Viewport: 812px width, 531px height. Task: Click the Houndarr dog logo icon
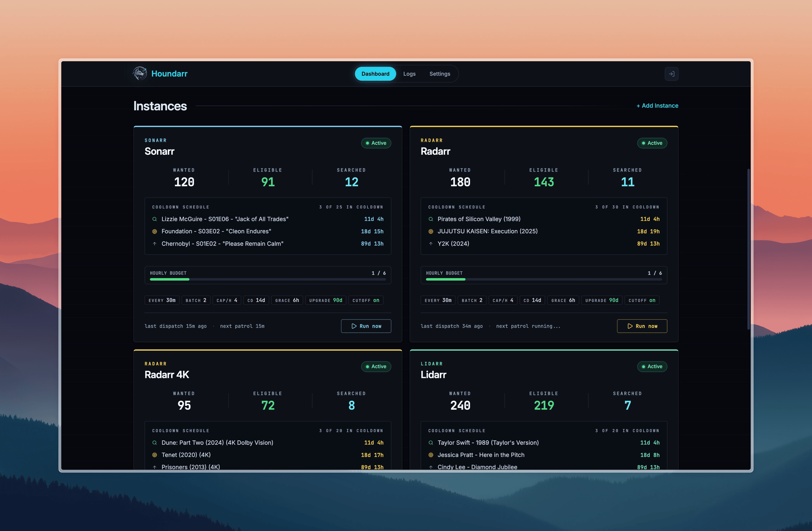pos(140,74)
